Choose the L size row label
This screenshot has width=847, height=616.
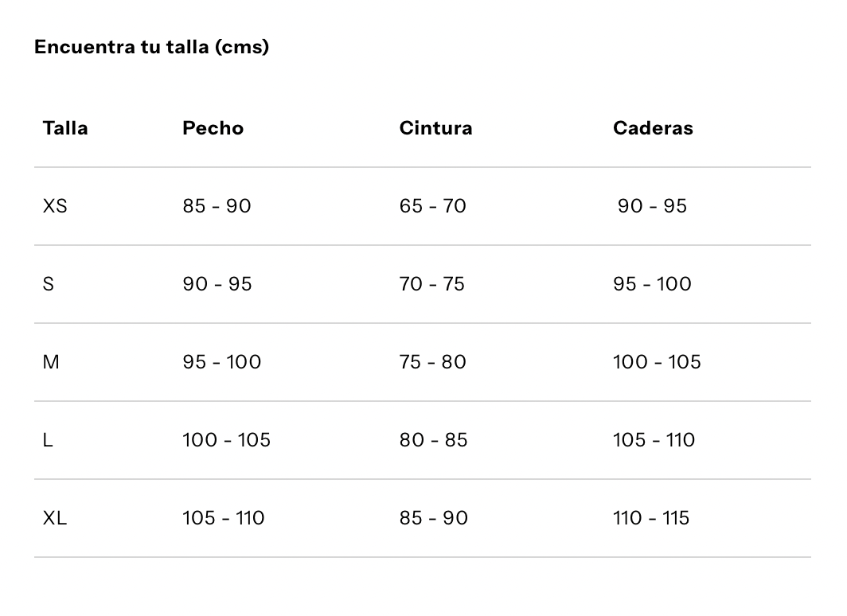pyautogui.click(x=48, y=440)
